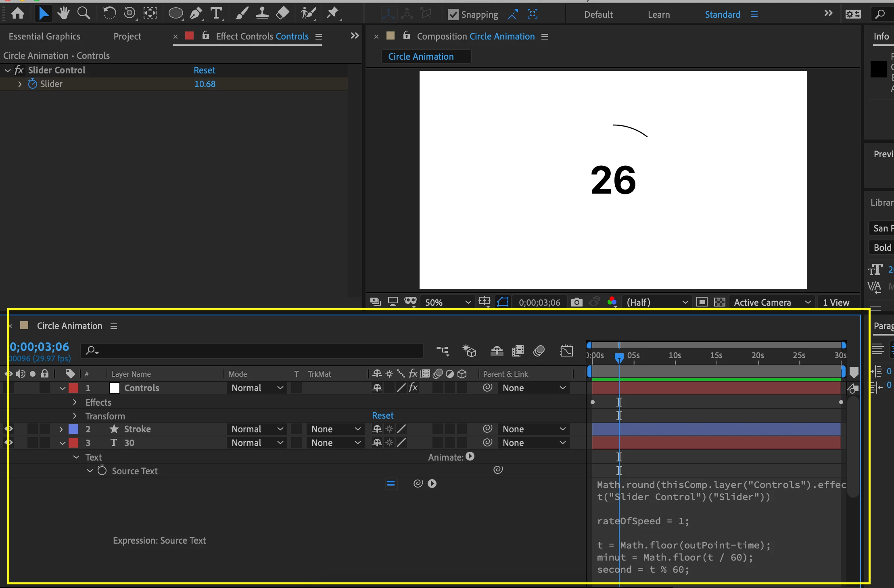Select the Puppet Pin tool
The width and height of the screenshot is (894, 588).
332,14
